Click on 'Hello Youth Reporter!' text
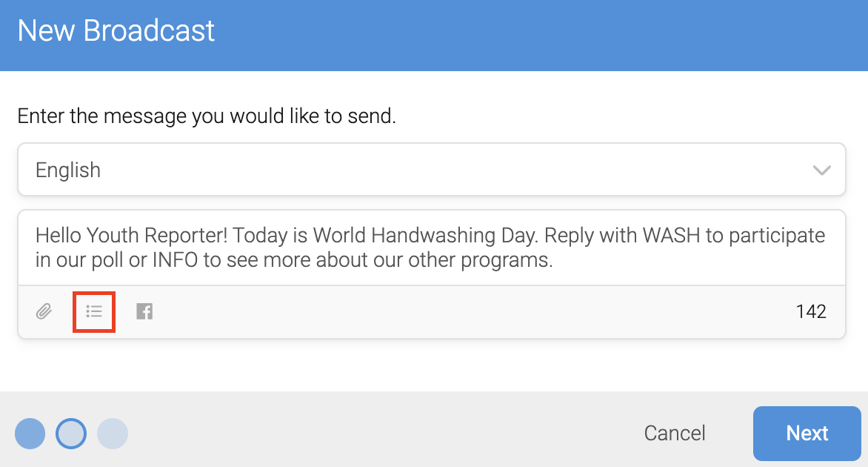The image size is (868, 467). coord(132,236)
